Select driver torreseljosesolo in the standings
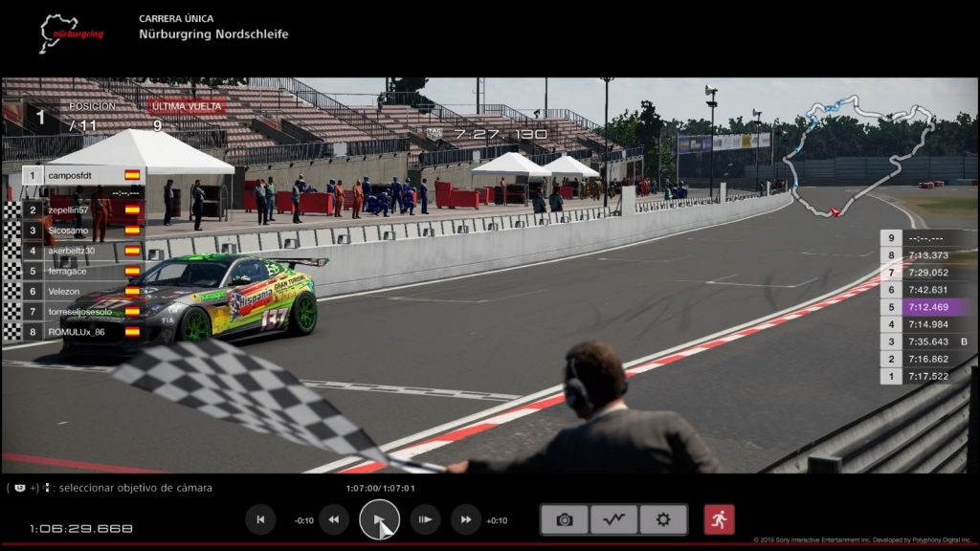The width and height of the screenshot is (980, 551). pyautogui.click(x=83, y=312)
